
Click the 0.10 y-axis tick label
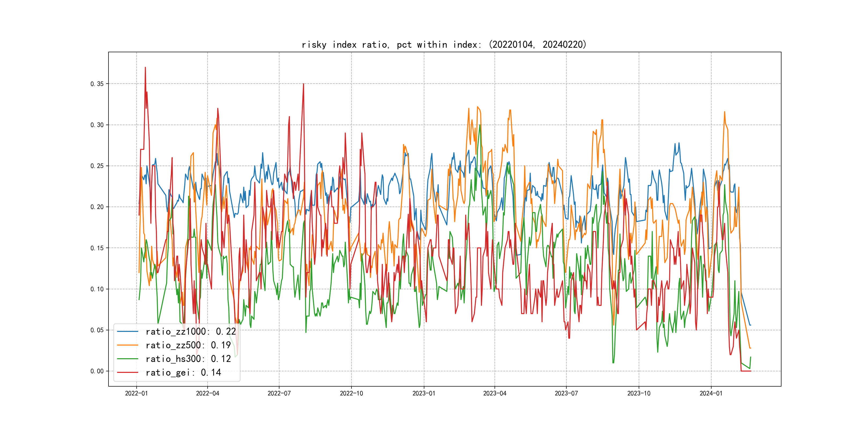click(x=97, y=289)
